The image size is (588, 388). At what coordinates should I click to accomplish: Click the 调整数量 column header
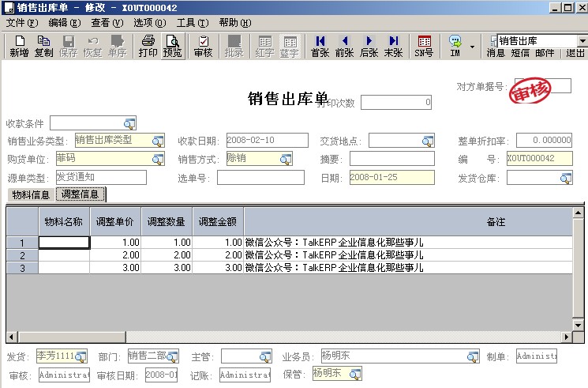pyautogui.click(x=167, y=221)
